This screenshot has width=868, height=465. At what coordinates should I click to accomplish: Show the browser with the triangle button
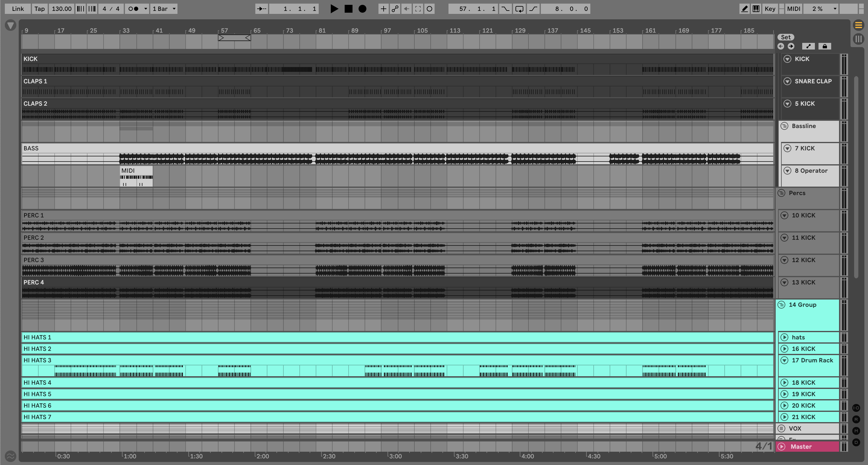click(x=11, y=25)
